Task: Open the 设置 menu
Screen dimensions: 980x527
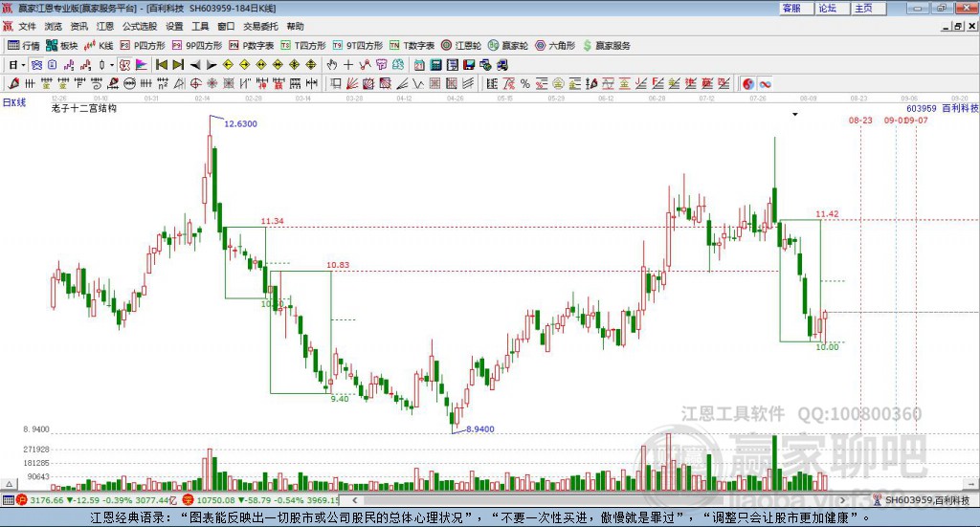Action: tap(174, 26)
